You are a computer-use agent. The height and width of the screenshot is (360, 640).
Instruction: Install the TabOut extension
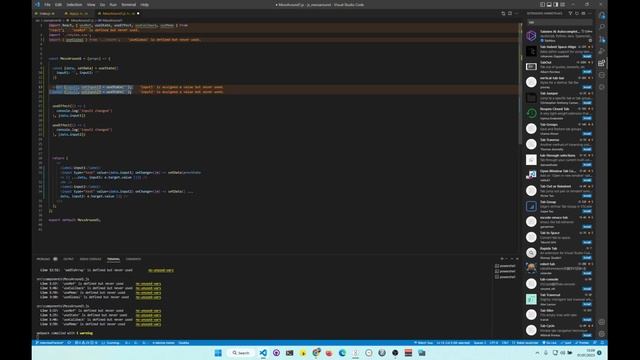coord(587,72)
